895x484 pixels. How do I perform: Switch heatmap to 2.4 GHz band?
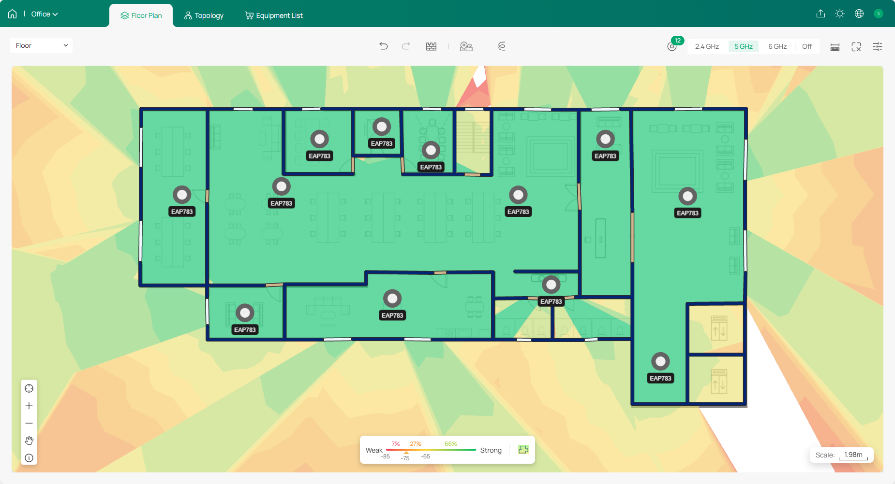(707, 46)
